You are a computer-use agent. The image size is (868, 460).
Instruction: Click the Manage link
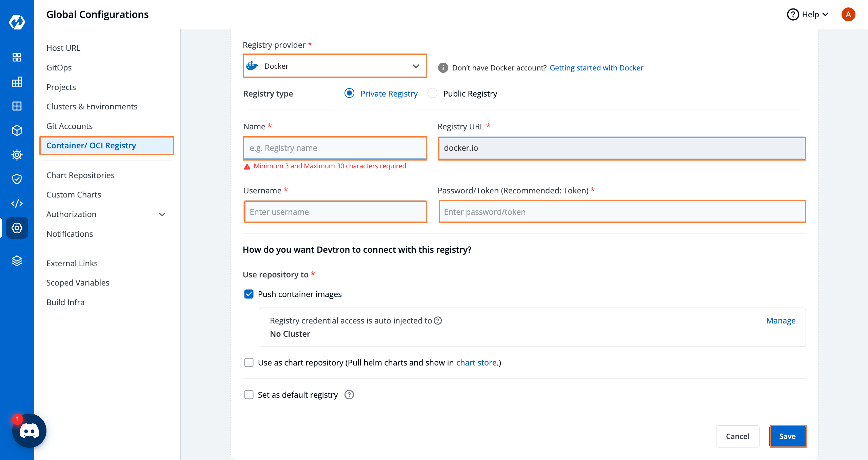pos(781,321)
